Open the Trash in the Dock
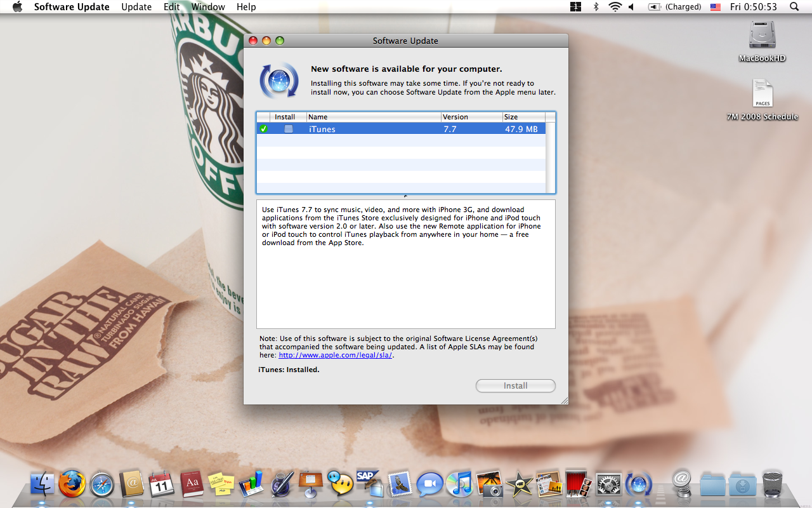This screenshot has width=812, height=508. point(772,484)
